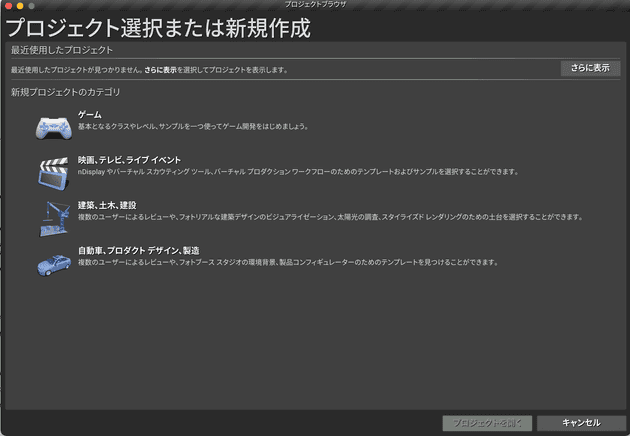Choose the ゲーム category title

click(90, 115)
